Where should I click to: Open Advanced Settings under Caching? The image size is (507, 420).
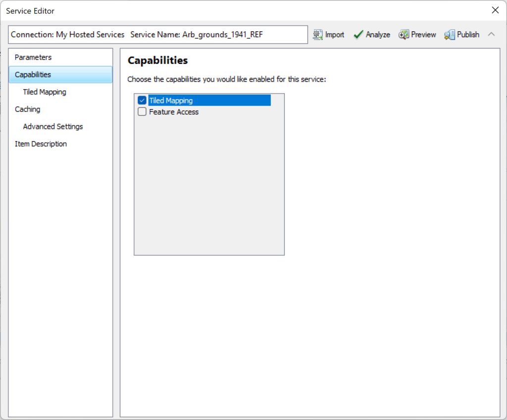(x=53, y=127)
